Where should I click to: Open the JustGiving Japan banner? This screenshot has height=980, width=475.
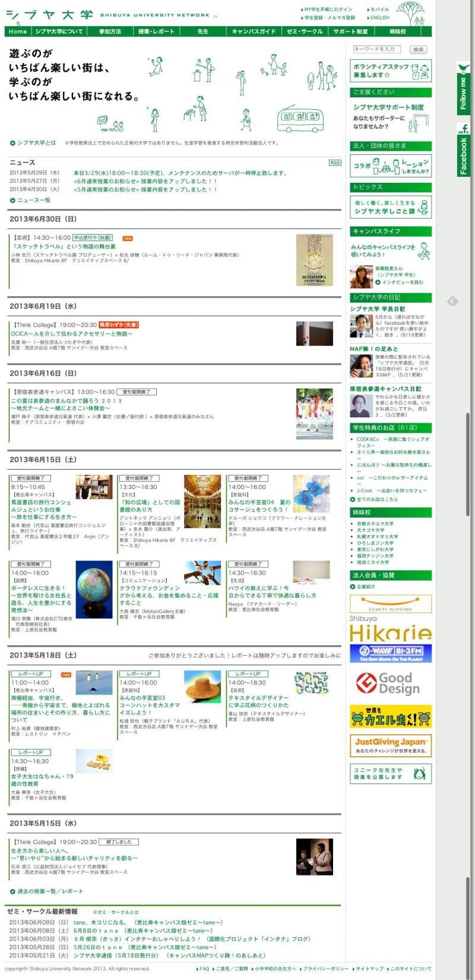390,745
